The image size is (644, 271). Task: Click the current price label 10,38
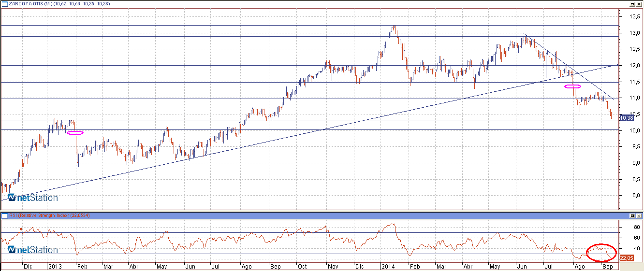coord(626,118)
